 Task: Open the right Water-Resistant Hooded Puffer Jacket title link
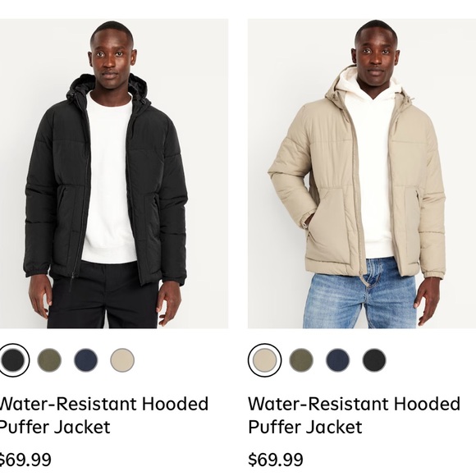coord(355,415)
